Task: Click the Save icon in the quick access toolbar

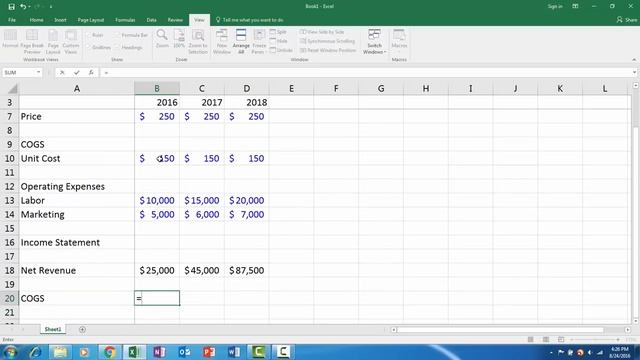Action: click(x=11, y=7)
